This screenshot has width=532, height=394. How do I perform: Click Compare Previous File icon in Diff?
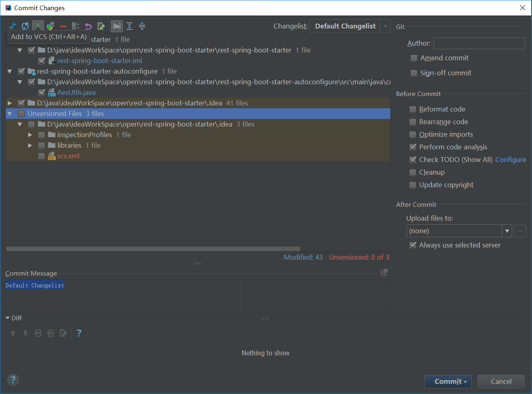point(38,333)
